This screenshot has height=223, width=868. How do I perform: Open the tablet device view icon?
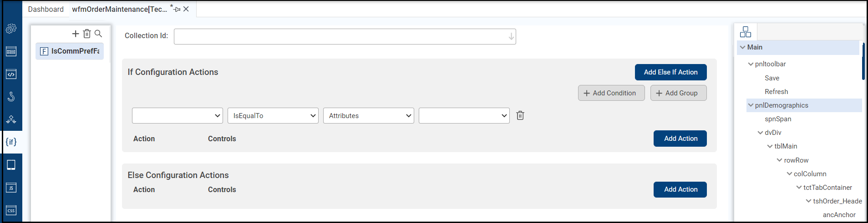click(11, 165)
